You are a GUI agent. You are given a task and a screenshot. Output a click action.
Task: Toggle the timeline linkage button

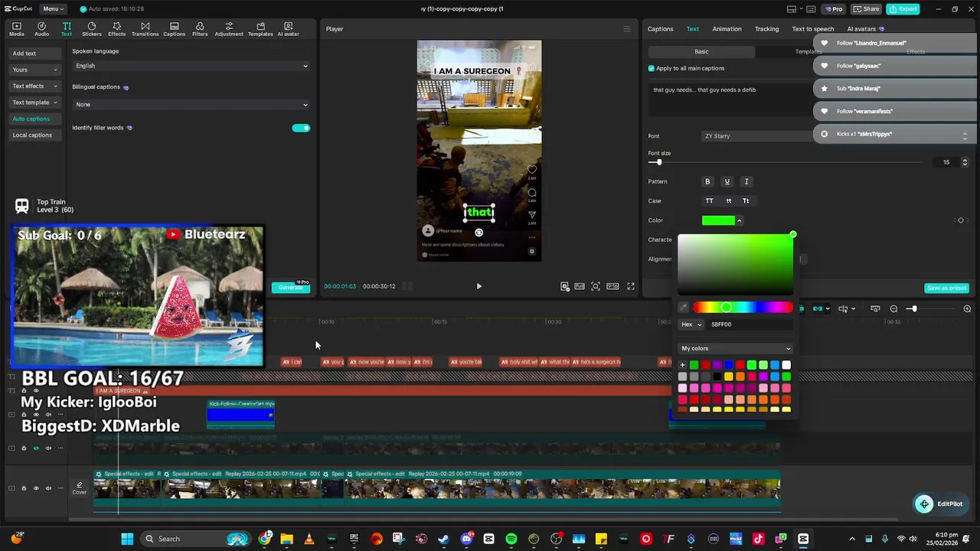818,308
